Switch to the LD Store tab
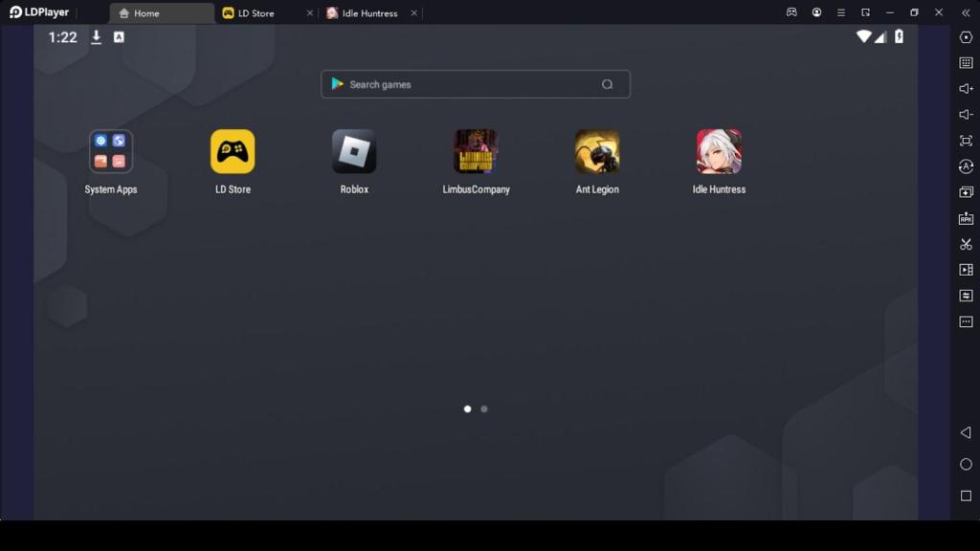 tap(256, 13)
